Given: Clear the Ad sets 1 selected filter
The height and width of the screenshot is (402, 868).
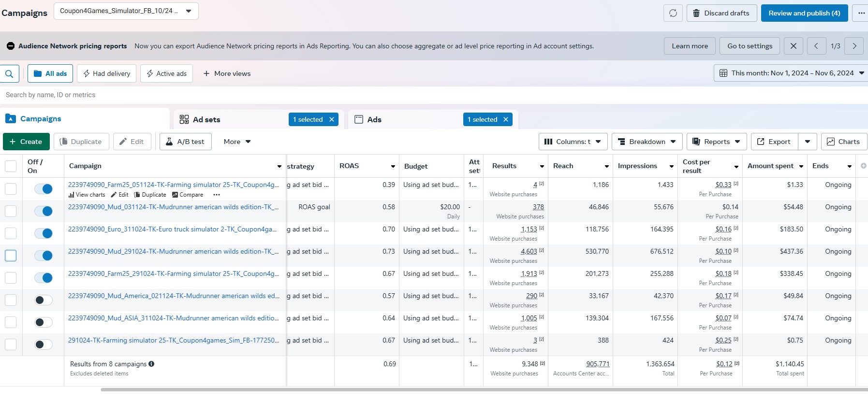Looking at the screenshot, I should pyautogui.click(x=332, y=119).
